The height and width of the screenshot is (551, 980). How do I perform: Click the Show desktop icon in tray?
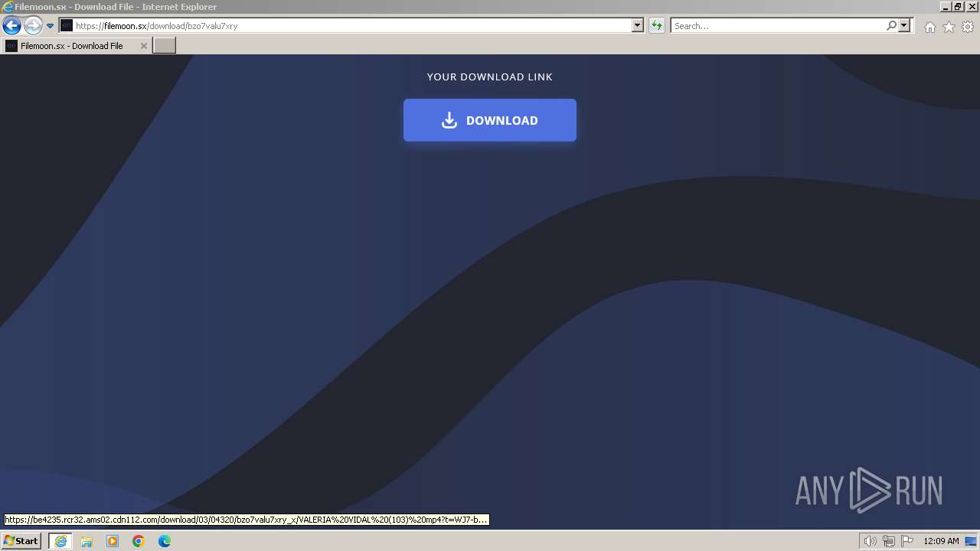point(971,541)
